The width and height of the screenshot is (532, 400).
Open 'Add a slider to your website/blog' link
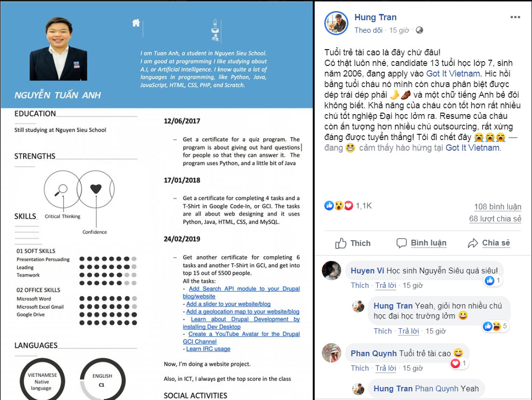pyautogui.click(x=228, y=304)
